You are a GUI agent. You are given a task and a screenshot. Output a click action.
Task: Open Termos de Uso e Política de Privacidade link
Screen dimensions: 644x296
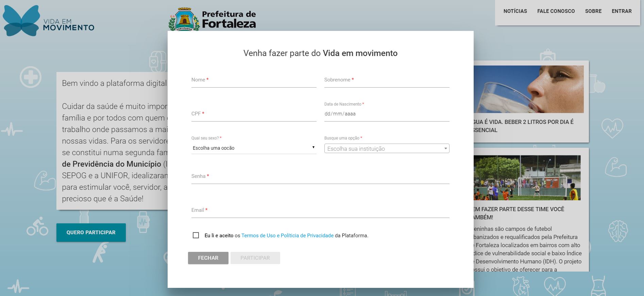point(287,236)
